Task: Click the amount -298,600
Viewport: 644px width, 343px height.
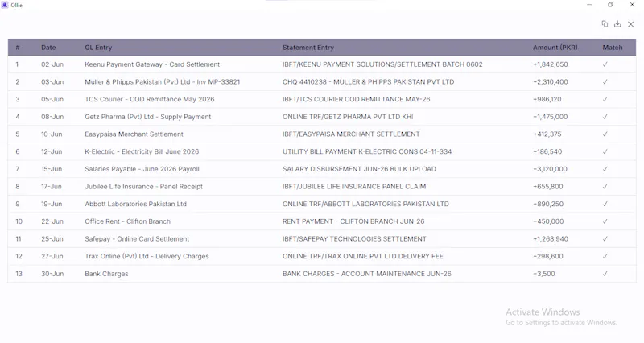Action: [x=548, y=256]
